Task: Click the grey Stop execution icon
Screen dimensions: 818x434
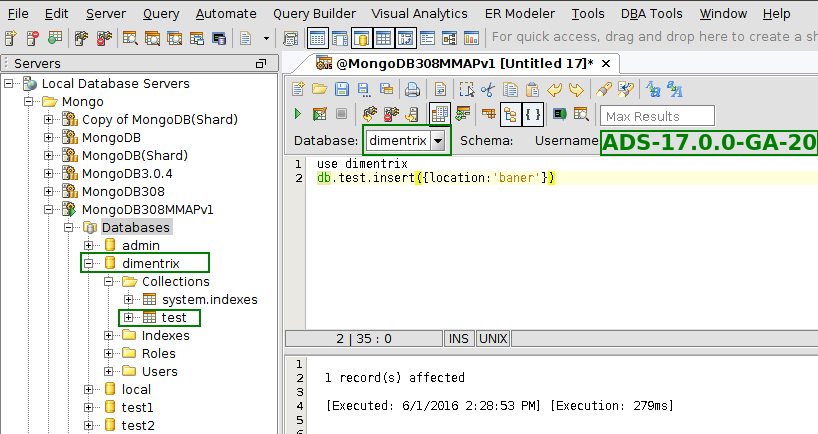Action: coord(342,114)
